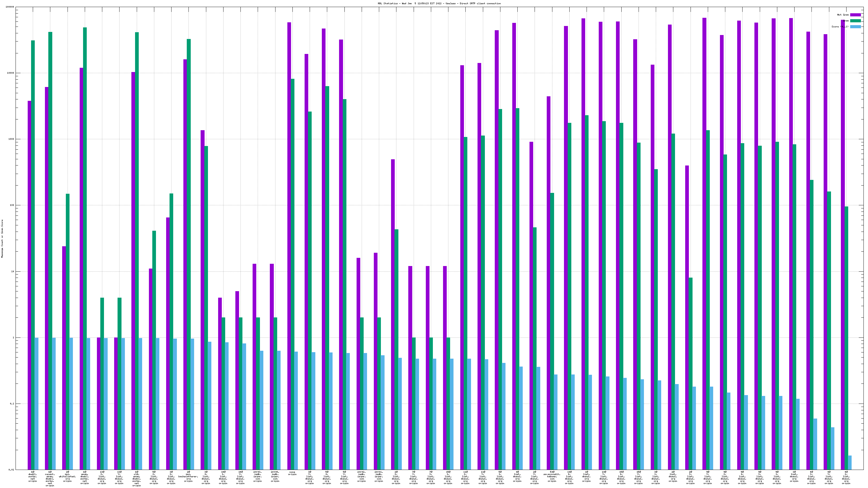
Task: Click the ips.backscatterer.org x-axis label
Action: click(188, 476)
